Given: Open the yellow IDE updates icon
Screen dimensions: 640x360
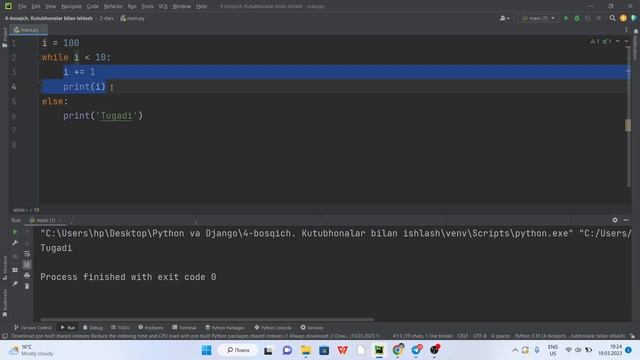Looking at the screenshot, I should (623, 18).
